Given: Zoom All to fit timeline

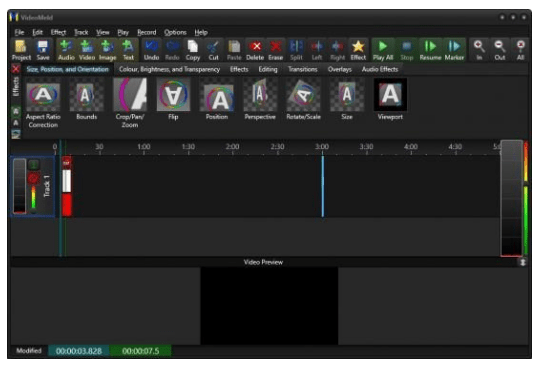Looking at the screenshot, I should (x=520, y=50).
